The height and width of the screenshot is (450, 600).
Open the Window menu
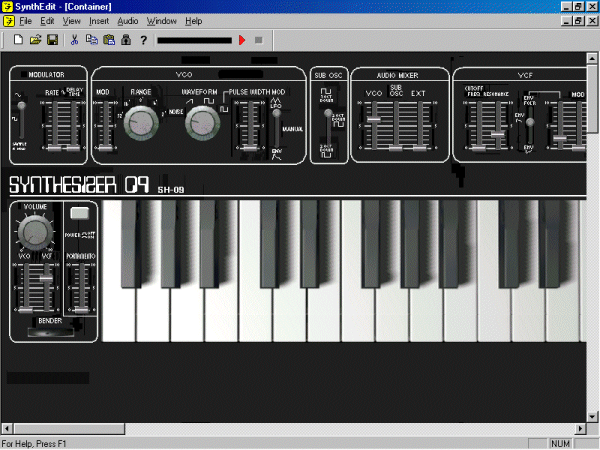[x=161, y=21]
